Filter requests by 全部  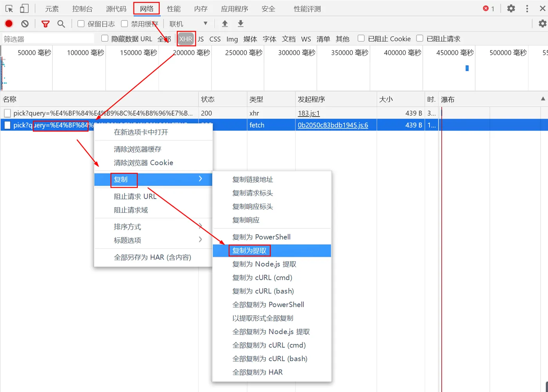pos(164,39)
